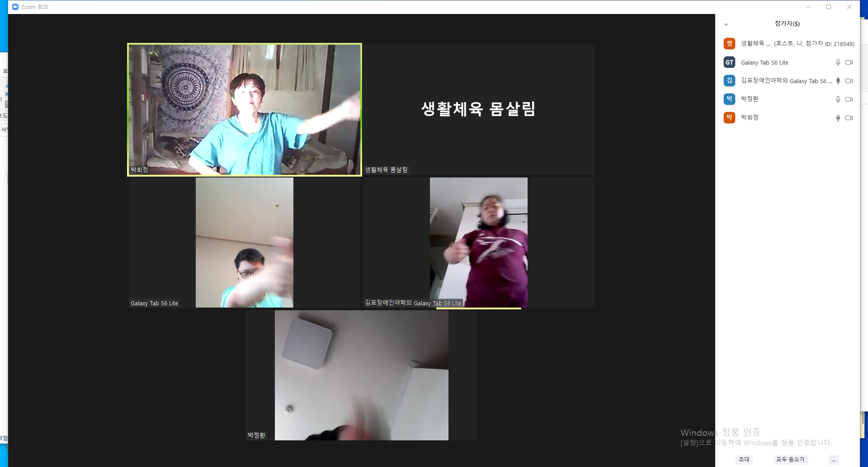Click the blue 김 avatar icon
The image size is (868, 467).
click(x=729, y=80)
